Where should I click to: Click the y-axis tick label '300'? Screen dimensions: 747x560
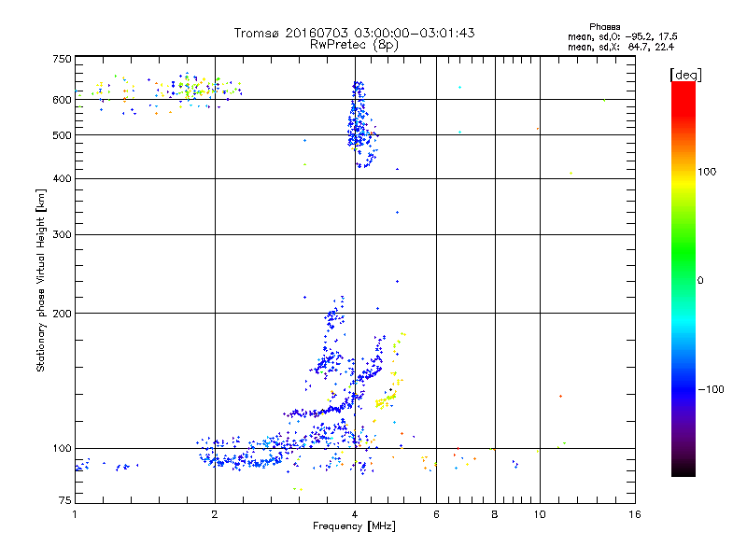click(62, 235)
